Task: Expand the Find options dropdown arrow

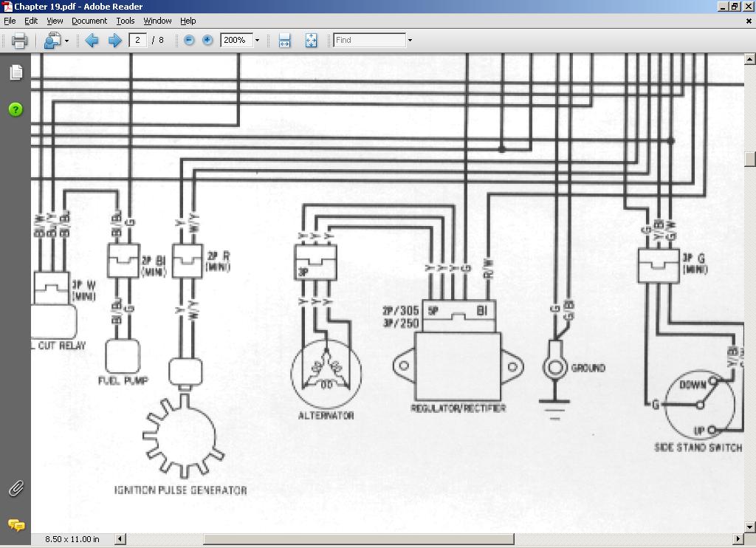Action: [410, 41]
